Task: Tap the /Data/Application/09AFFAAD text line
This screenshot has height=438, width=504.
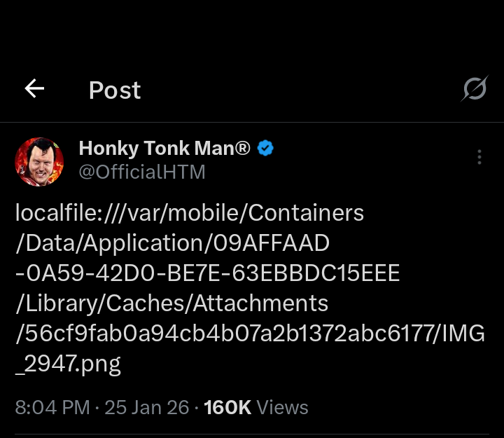Action: [x=172, y=243]
